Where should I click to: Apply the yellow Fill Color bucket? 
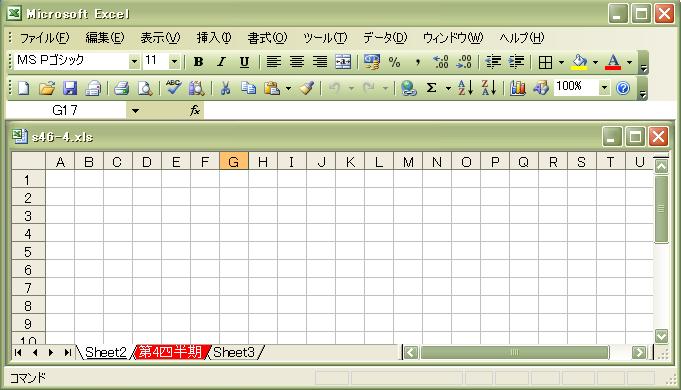click(579, 62)
